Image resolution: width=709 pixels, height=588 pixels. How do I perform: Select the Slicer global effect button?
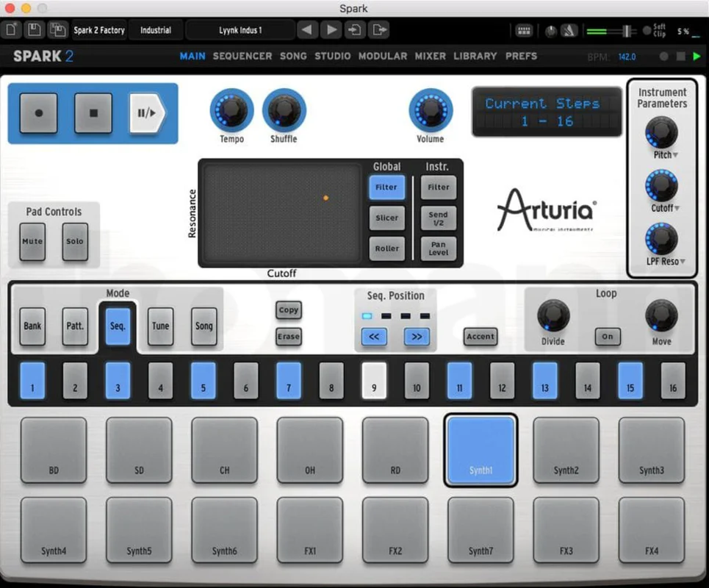387,218
